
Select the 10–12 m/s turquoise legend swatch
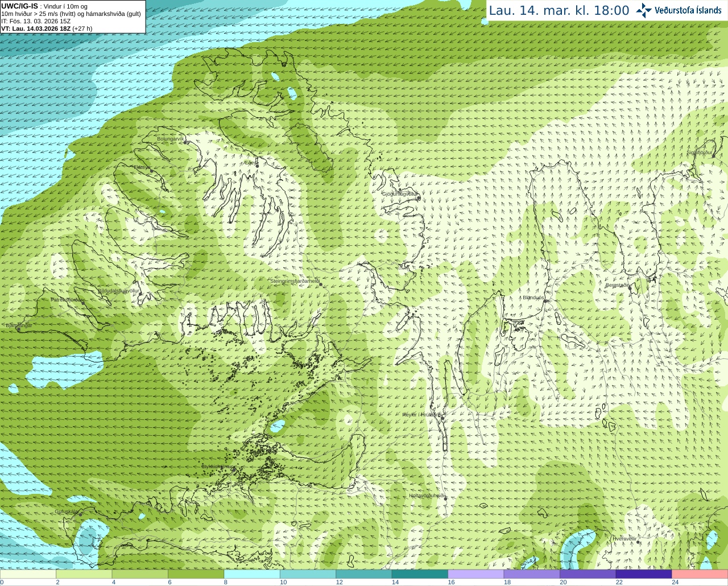coord(308,574)
